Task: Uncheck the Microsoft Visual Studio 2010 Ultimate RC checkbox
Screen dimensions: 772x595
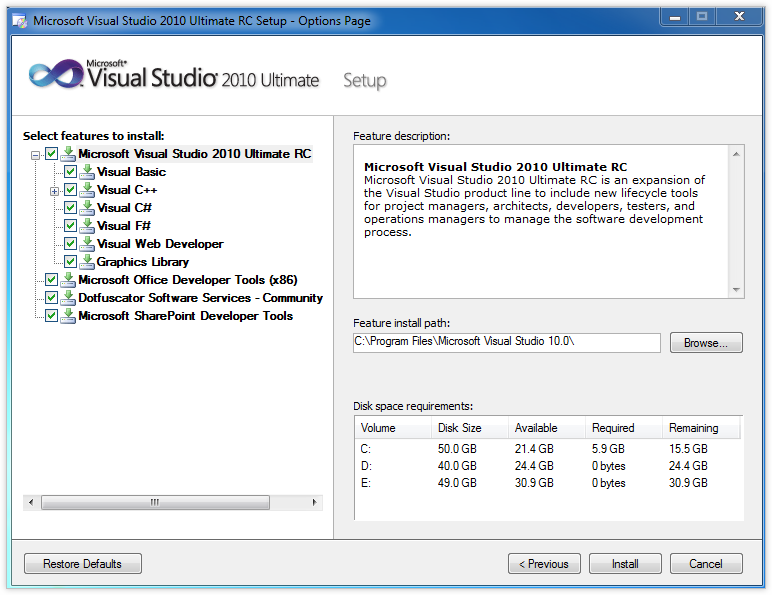Action: pos(52,154)
